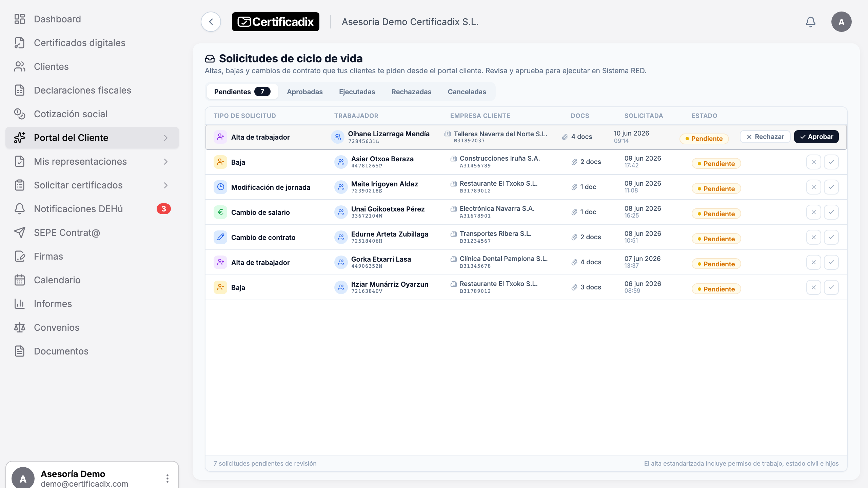Click the Certificadix logo

click(275, 22)
